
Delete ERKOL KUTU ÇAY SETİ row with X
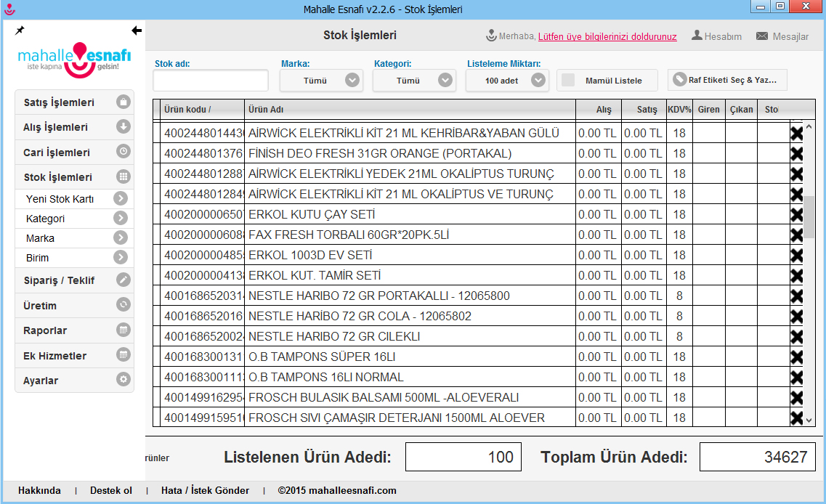(797, 215)
